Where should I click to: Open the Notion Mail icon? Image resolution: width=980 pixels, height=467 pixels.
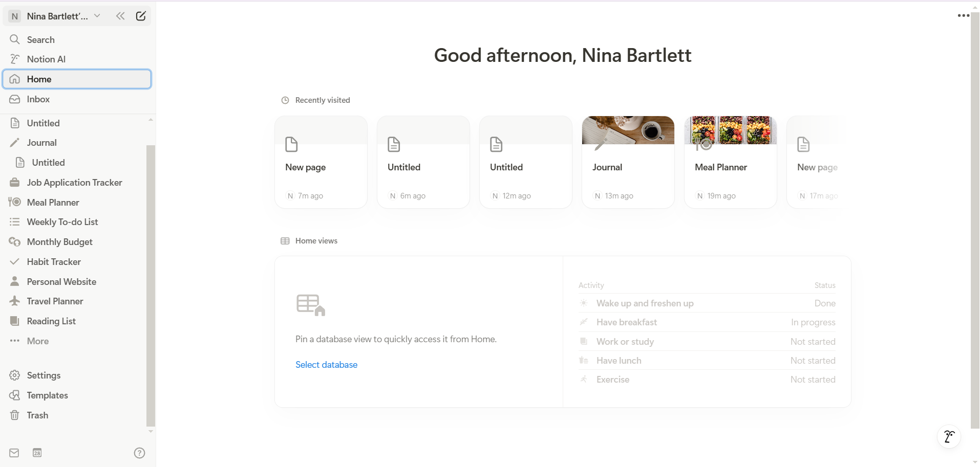pyautogui.click(x=14, y=453)
